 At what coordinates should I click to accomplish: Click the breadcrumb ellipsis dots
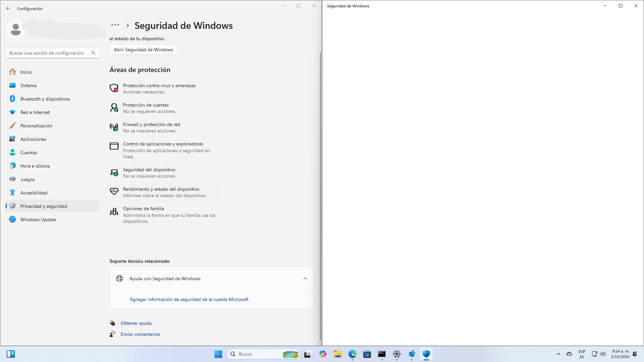pyautogui.click(x=115, y=25)
